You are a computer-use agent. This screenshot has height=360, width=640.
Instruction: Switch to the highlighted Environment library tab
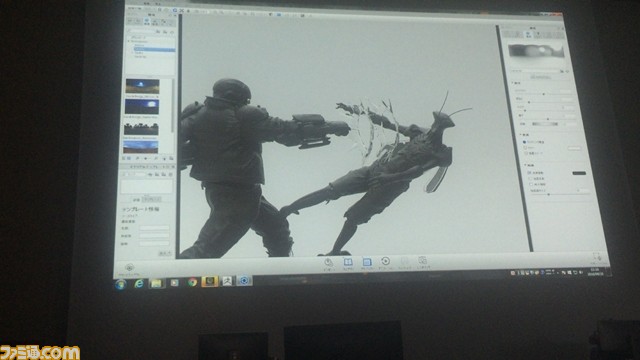(x=147, y=21)
